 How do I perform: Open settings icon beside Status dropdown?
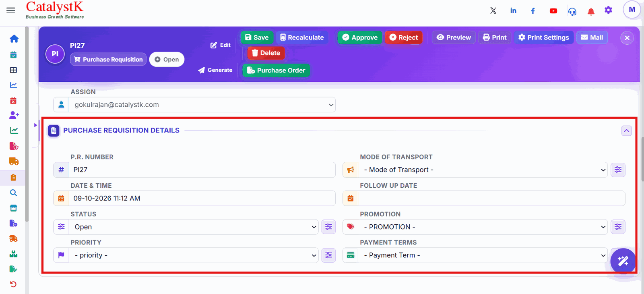[x=328, y=227]
